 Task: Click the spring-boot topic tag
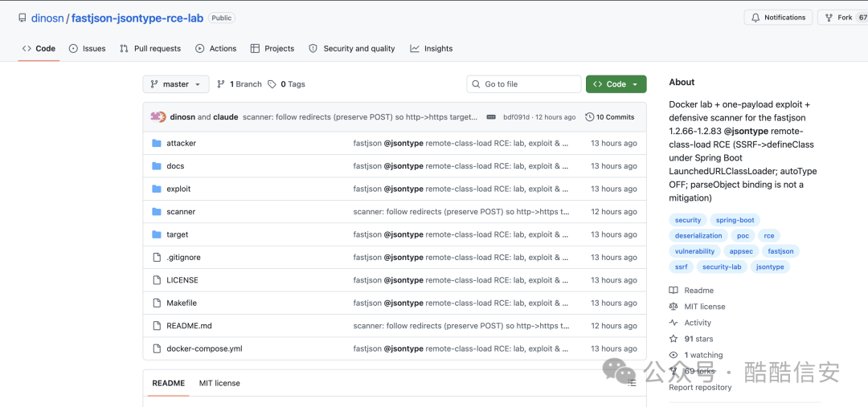tap(735, 220)
